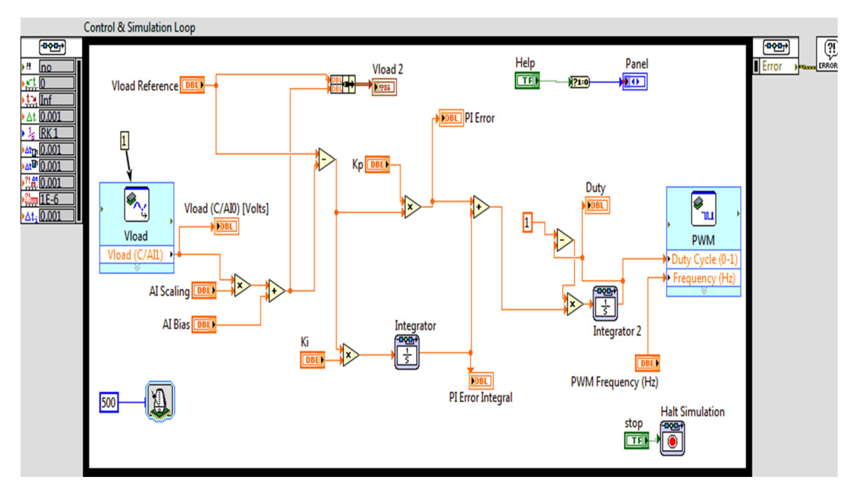The width and height of the screenshot is (868, 487).
Task: Click the AI Bias DBL terminal
Action: point(204,325)
